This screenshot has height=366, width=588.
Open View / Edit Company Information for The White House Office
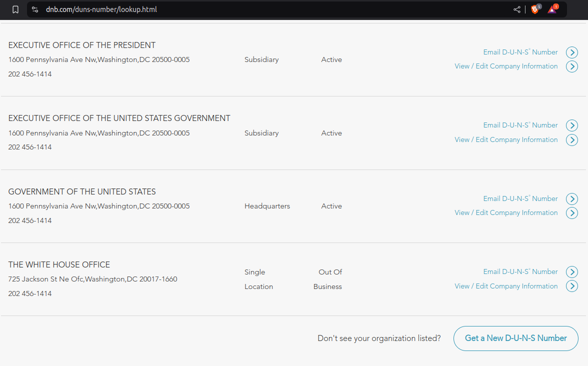click(x=506, y=286)
